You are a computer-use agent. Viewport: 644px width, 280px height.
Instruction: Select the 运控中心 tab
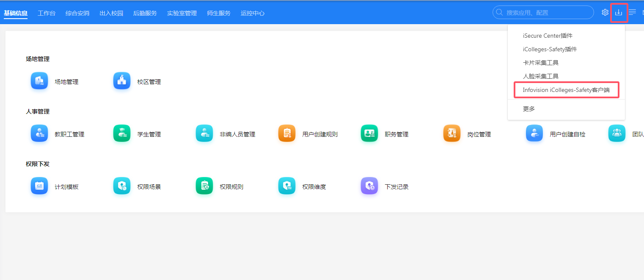point(253,13)
